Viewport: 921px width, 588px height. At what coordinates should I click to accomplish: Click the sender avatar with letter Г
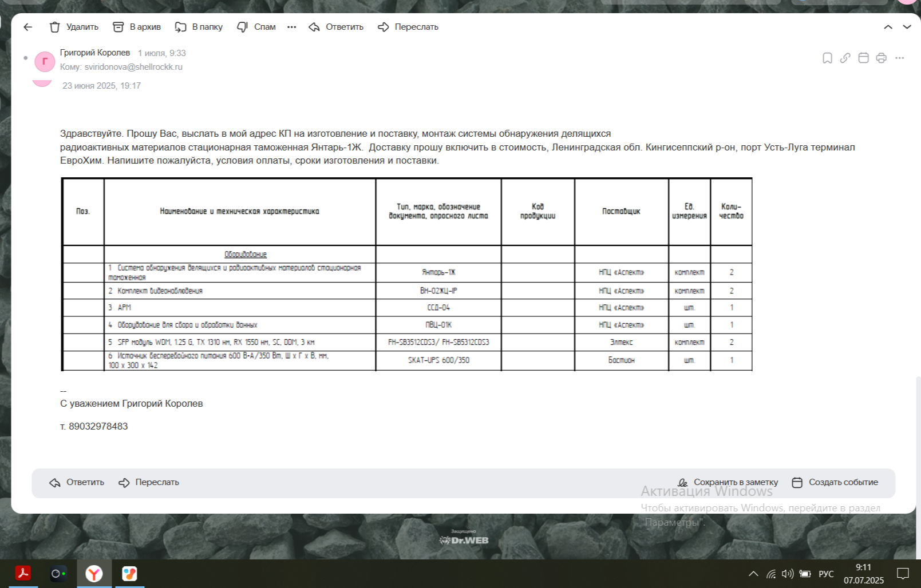(x=45, y=61)
